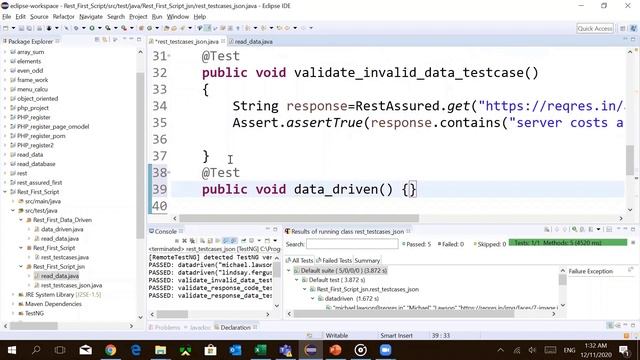Expand Maven Dependencies node

point(13,304)
